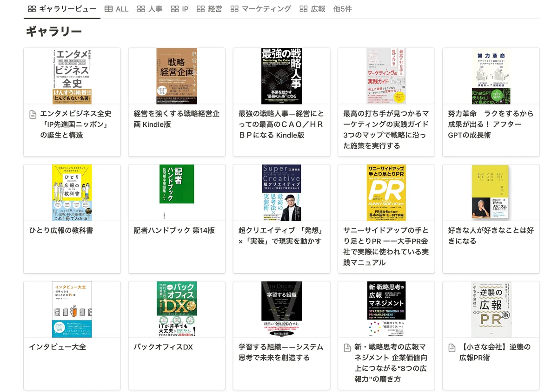The image size is (558, 392).
Task: Switch to the ALL table view tab
Action: click(x=117, y=9)
